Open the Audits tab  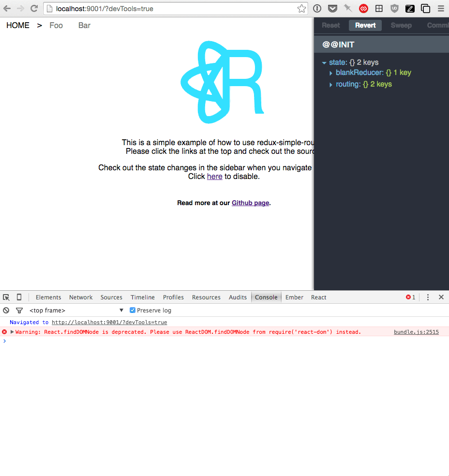[x=238, y=297]
